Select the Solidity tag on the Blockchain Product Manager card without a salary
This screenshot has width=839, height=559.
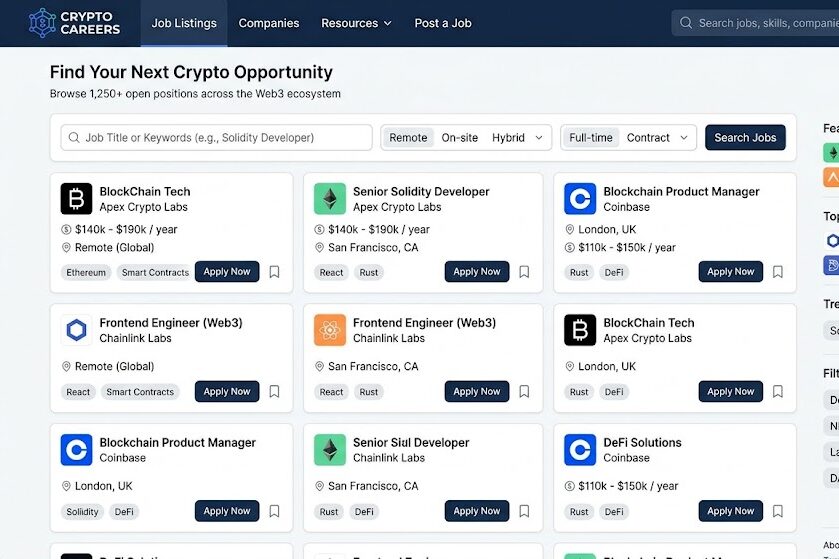pyautogui.click(x=82, y=512)
